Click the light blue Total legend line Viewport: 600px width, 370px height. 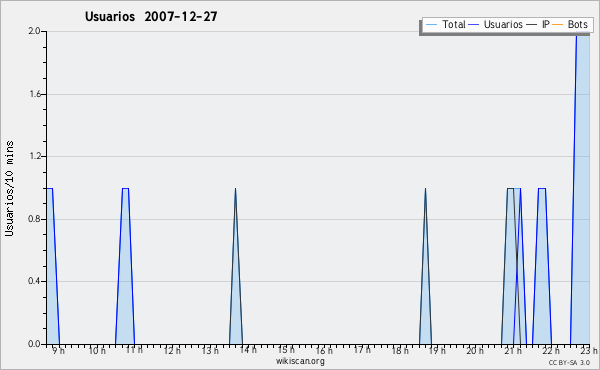(431, 25)
